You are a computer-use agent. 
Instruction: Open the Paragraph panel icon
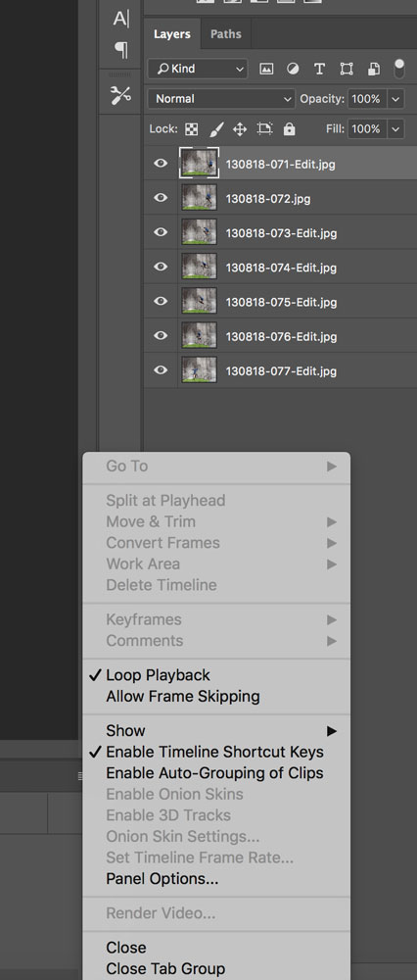click(120, 49)
